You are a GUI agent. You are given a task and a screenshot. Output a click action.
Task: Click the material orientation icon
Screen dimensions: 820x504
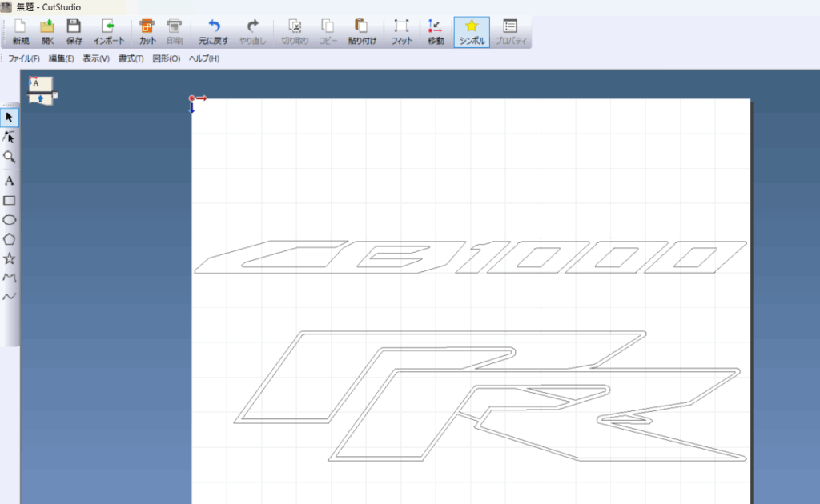pyautogui.click(x=42, y=90)
